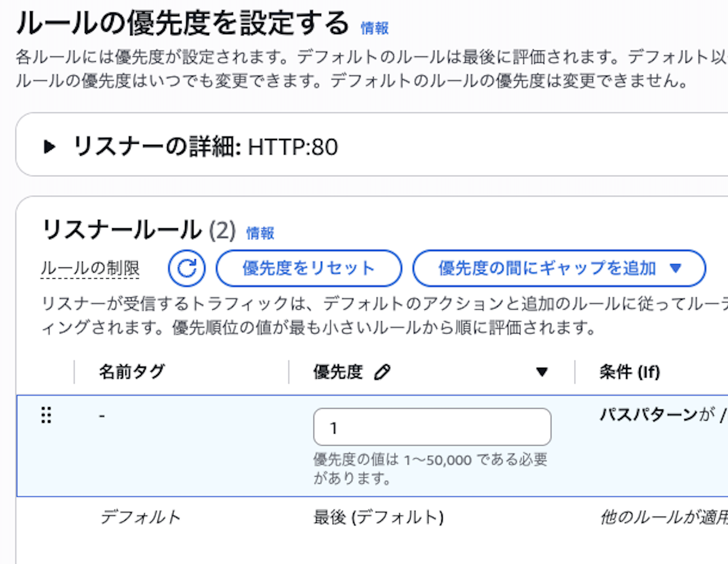Screen dimensions: 728x564
Task: Click the 情報 link next to the page title
Action: point(373,27)
